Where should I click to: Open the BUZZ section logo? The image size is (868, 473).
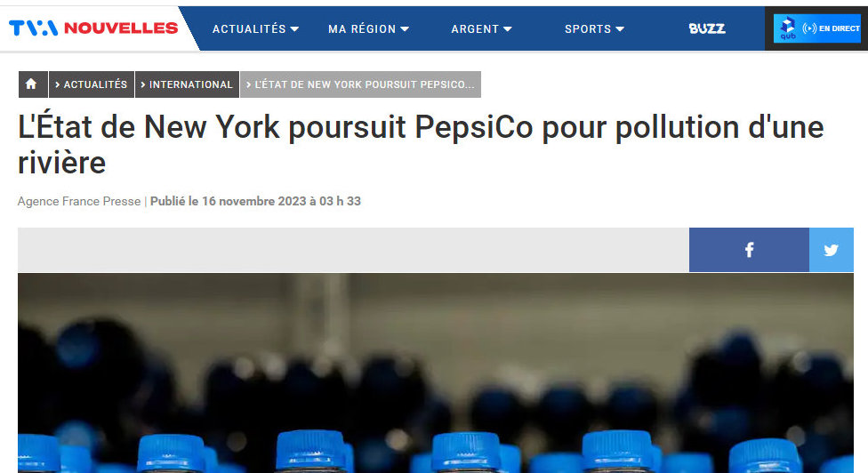coord(707,28)
